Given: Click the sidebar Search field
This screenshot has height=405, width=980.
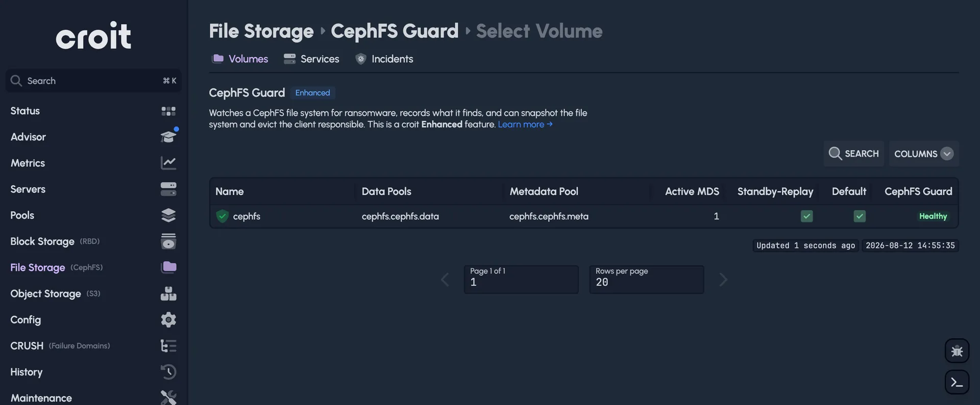Looking at the screenshot, I should 93,81.
